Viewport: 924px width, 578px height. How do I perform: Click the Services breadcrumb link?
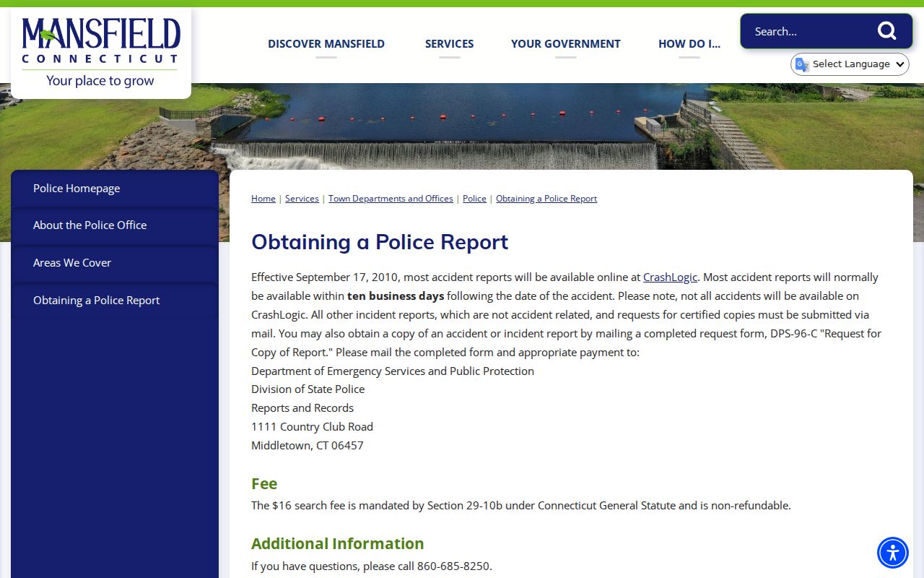tap(302, 199)
